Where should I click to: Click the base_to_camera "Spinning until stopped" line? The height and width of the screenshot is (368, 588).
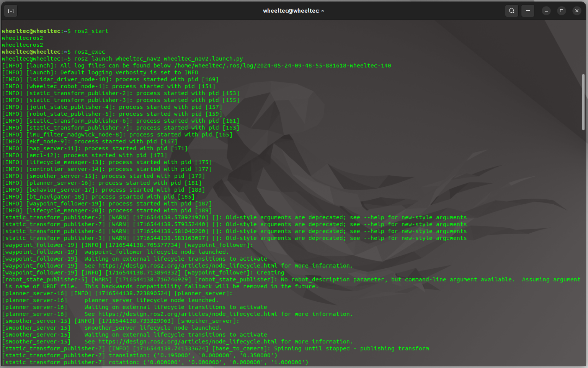click(216, 348)
